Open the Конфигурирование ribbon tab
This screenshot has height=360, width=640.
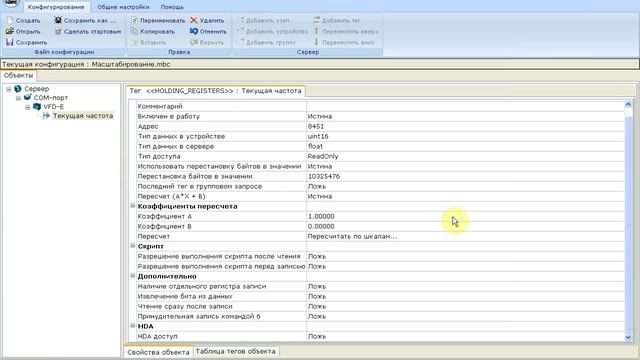pyautogui.click(x=56, y=7)
